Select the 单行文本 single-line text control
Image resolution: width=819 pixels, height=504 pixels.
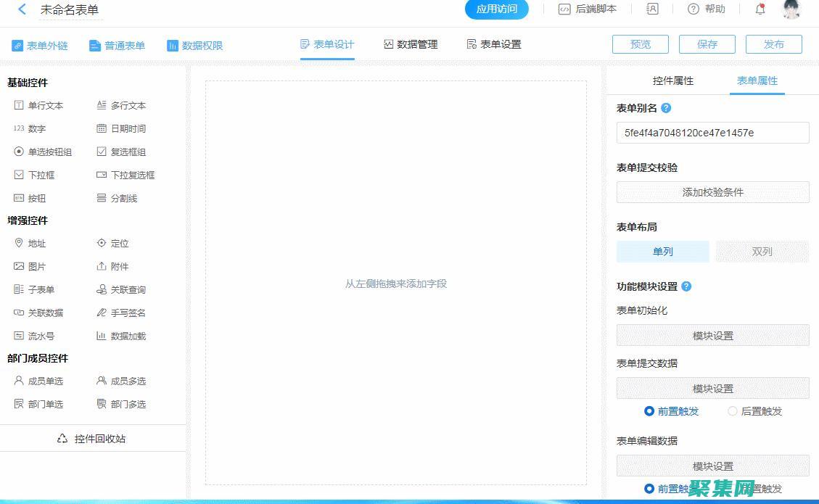click(45, 105)
